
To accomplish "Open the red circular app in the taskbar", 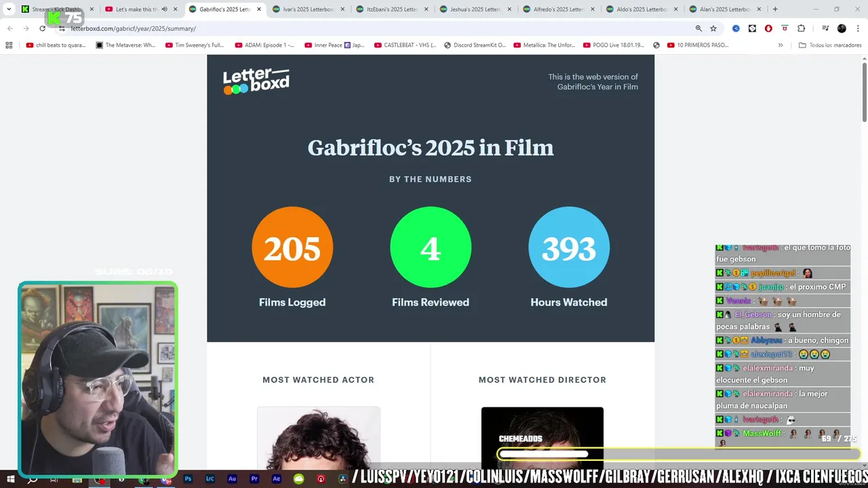I will pyautogui.click(x=321, y=479).
